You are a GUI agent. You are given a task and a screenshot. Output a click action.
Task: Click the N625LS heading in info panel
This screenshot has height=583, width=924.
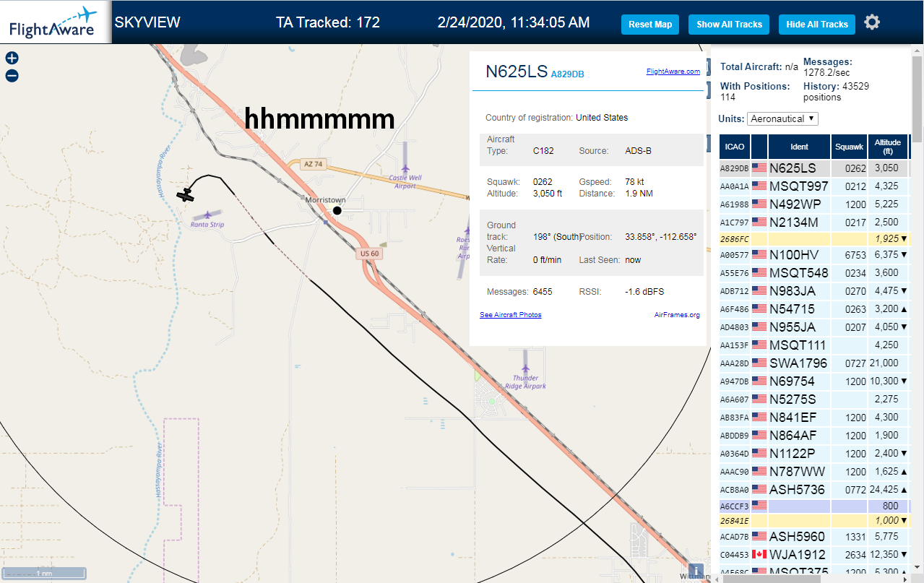[x=517, y=71]
